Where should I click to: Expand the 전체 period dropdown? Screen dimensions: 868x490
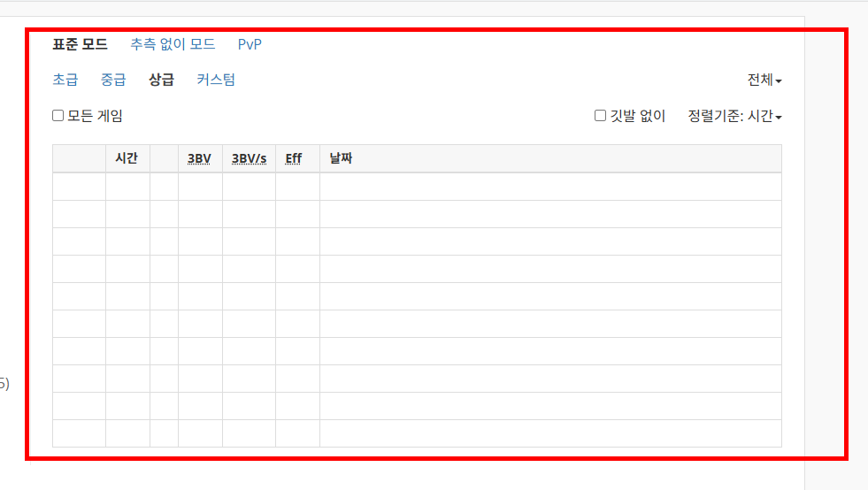pyautogui.click(x=764, y=80)
